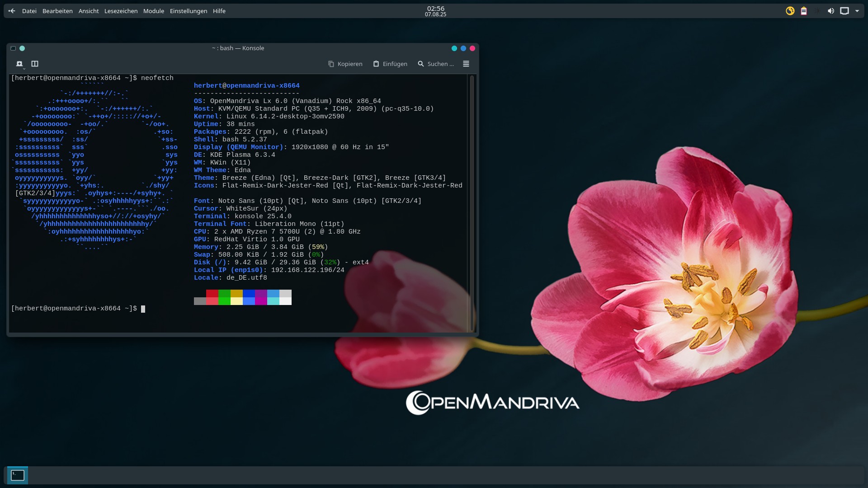Click the yellow update notifier tray icon
Screen dimensions: 868x488
point(790,11)
